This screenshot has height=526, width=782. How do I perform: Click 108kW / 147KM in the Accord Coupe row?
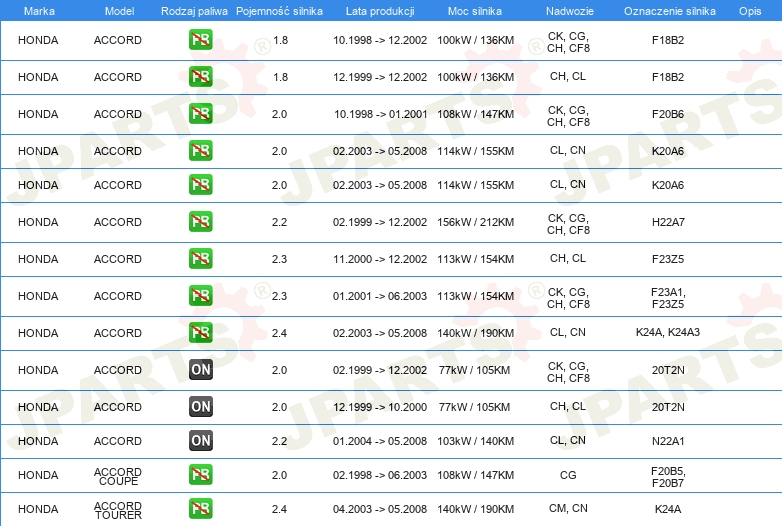pyautogui.click(x=475, y=475)
